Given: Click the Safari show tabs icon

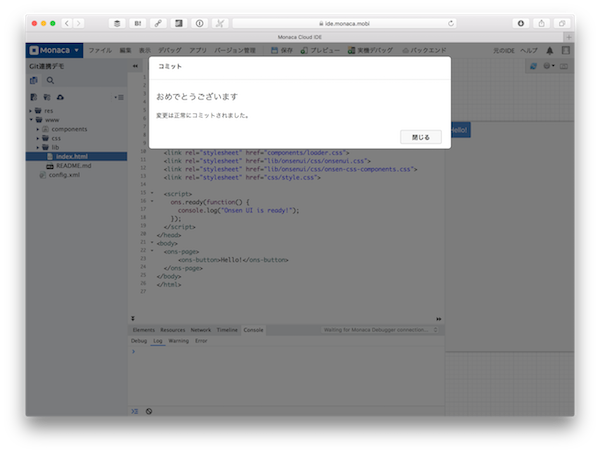Looking at the screenshot, I should click(562, 23).
